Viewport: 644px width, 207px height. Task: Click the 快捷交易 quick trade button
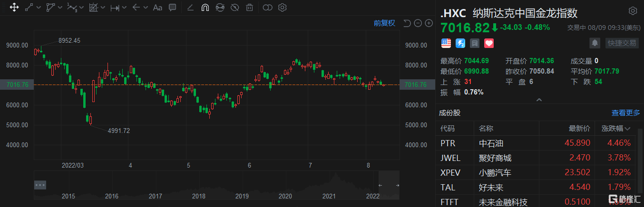[x=621, y=43]
